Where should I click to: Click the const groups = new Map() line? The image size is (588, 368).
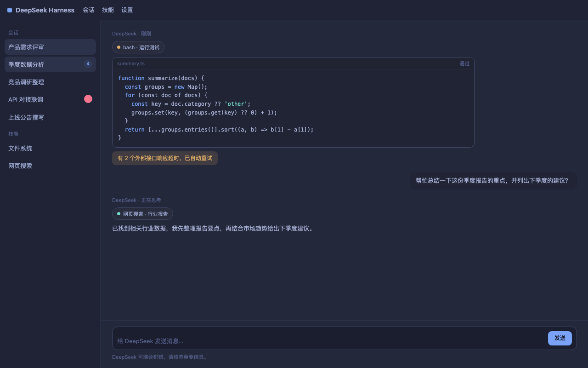[166, 87]
